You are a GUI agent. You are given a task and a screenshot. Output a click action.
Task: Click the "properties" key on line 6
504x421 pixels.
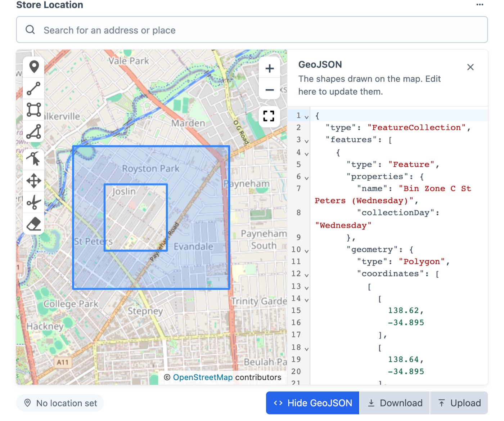[377, 176]
